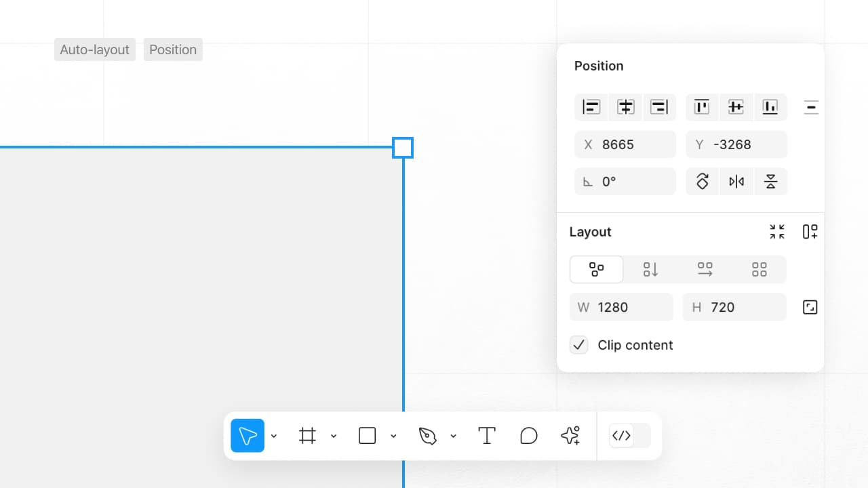Expand the Move tool options arrow
868x488 pixels.
click(274, 436)
